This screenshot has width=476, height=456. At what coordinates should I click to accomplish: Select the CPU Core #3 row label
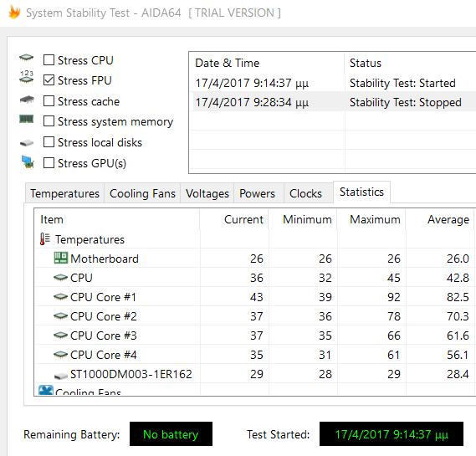[104, 336]
